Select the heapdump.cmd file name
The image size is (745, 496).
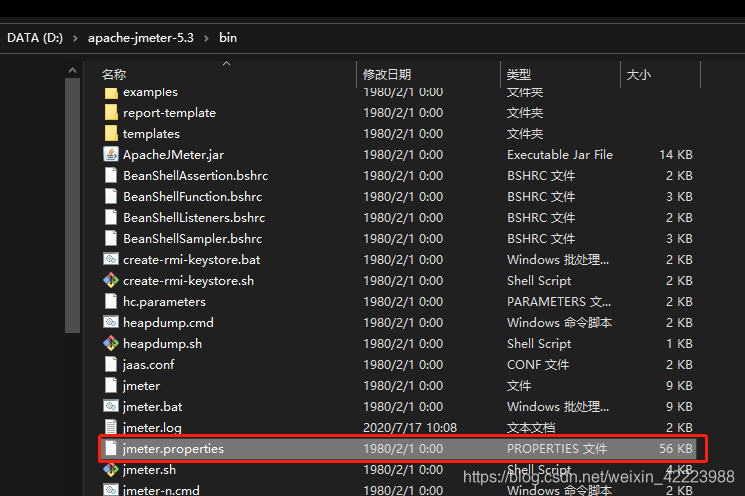(168, 323)
